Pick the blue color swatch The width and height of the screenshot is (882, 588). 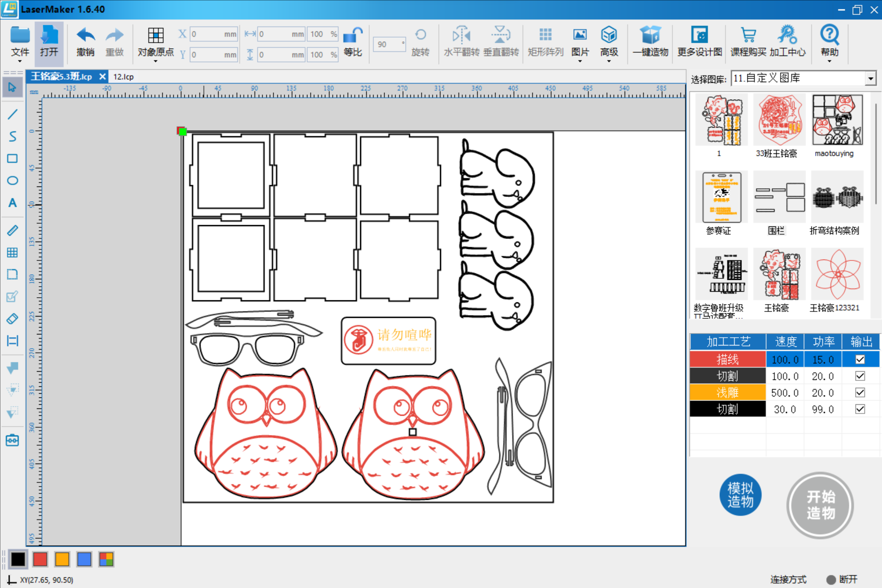pos(84,559)
